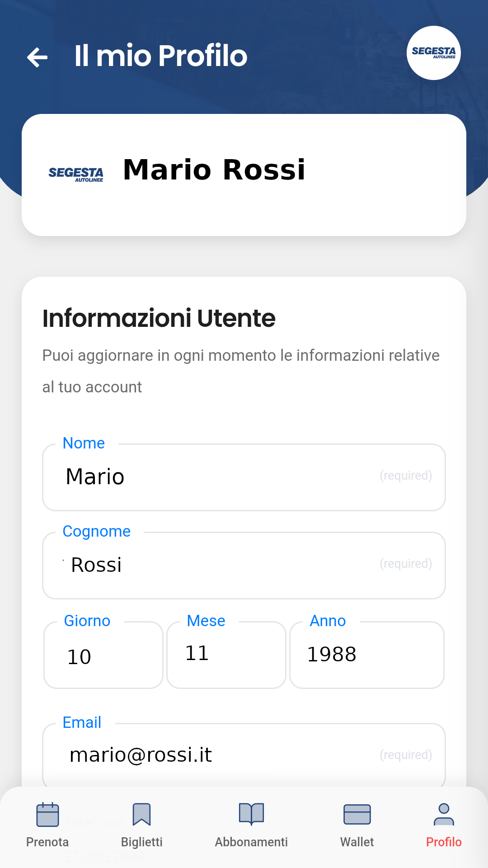Tap the round Segesta logo in header
The height and width of the screenshot is (868, 488).
433,53
